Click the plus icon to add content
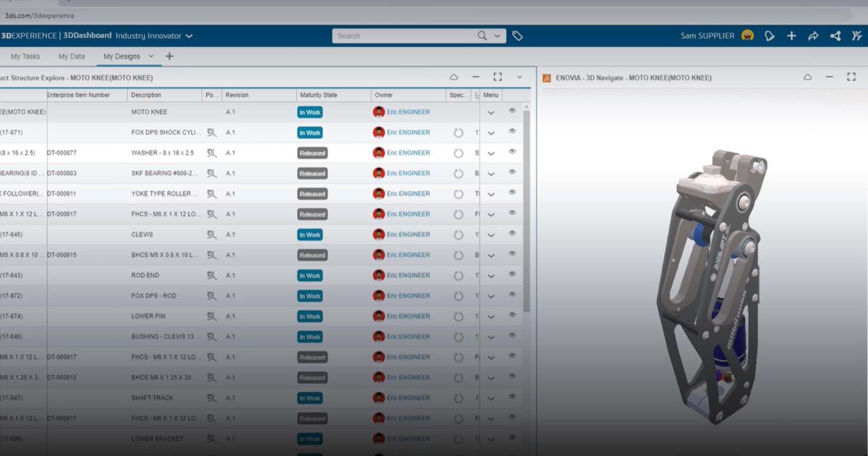Image resolution: width=868 pixels, height=456 pixels. pyautogui.click(x=791, y=35)
